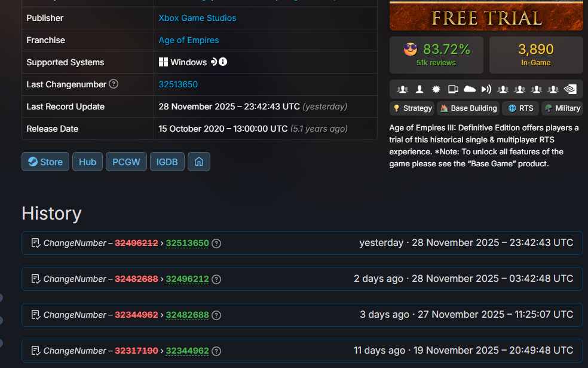
Task: Open the Age of Empires franchise link
Action: 188,40
